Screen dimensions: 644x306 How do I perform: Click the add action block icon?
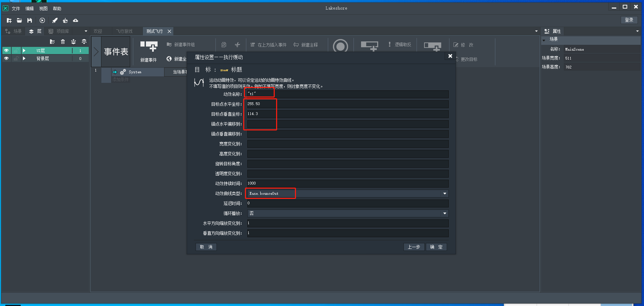coord(432,47)
